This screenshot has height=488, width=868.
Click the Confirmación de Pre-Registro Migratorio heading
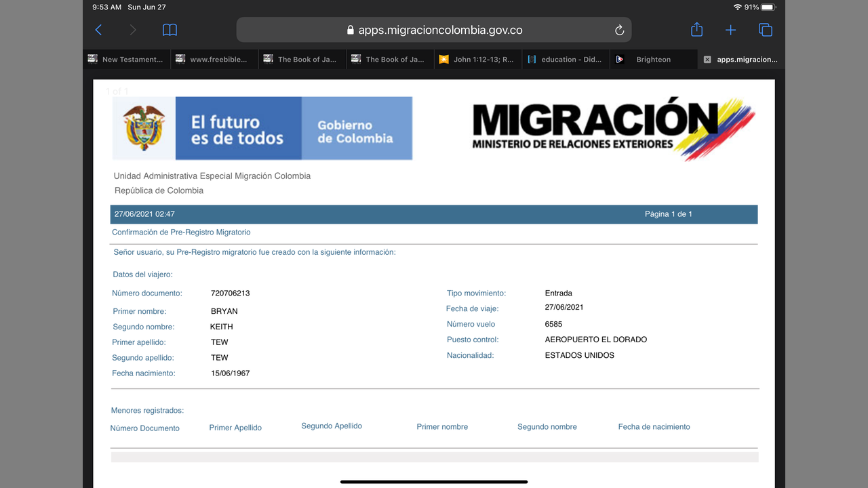(x=181, y=232)
